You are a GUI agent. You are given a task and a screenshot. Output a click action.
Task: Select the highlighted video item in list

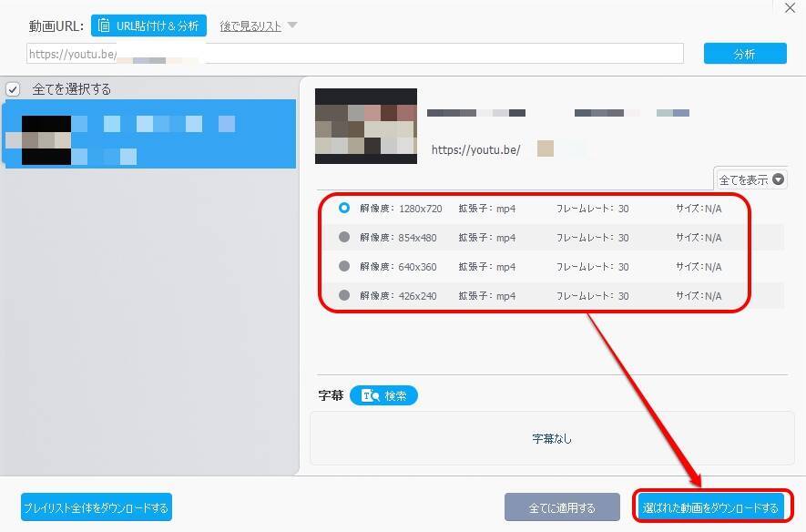[149, 134]
